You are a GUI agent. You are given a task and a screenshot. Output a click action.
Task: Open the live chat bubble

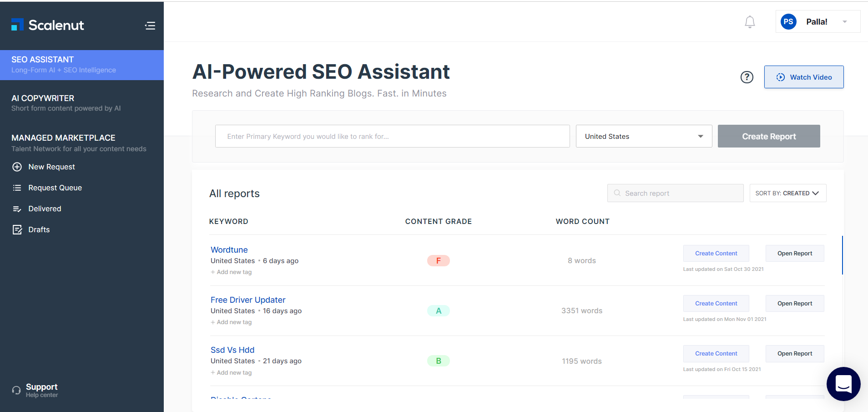tap(843, 384)
